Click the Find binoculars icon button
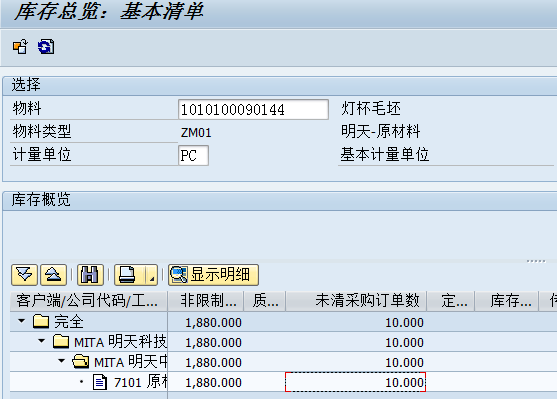This screenshot has height=399, width=557. 90,275
